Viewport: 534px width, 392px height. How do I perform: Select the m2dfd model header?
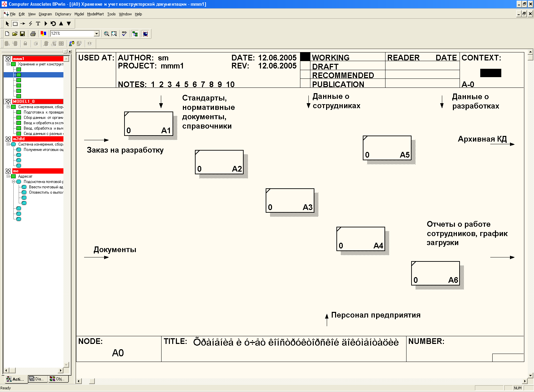[x=38, y=139]
